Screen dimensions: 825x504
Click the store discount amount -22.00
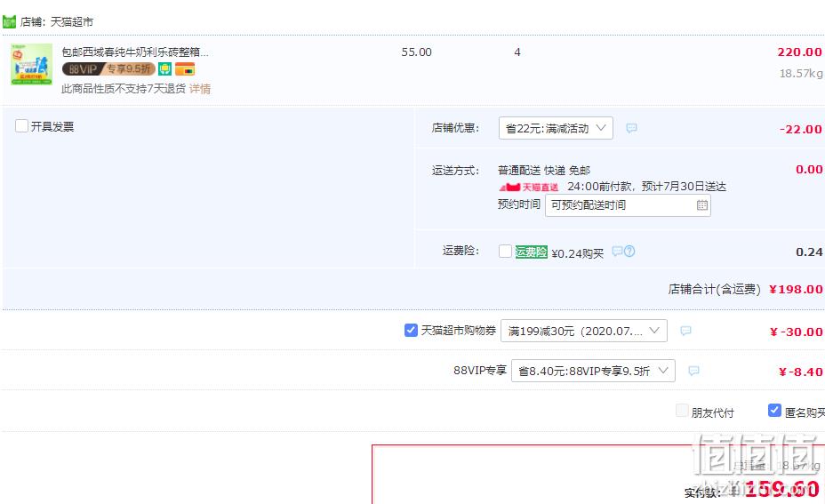click(800, 130)
